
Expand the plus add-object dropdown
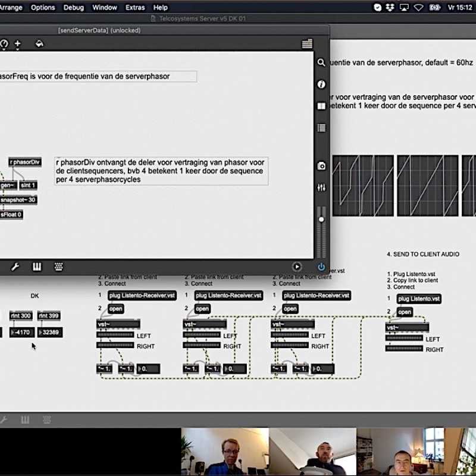coord(18,44)
